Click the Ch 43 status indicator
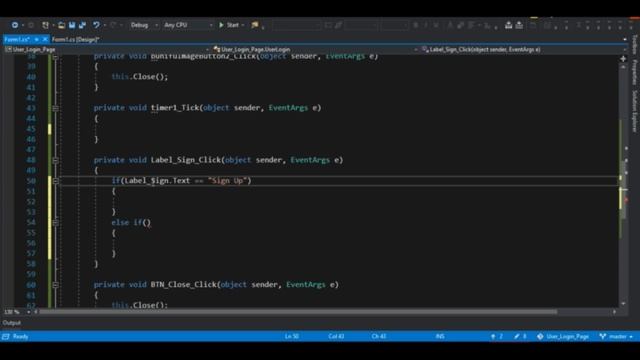This screenshot has height=360, width=640. tap(379, 336)
